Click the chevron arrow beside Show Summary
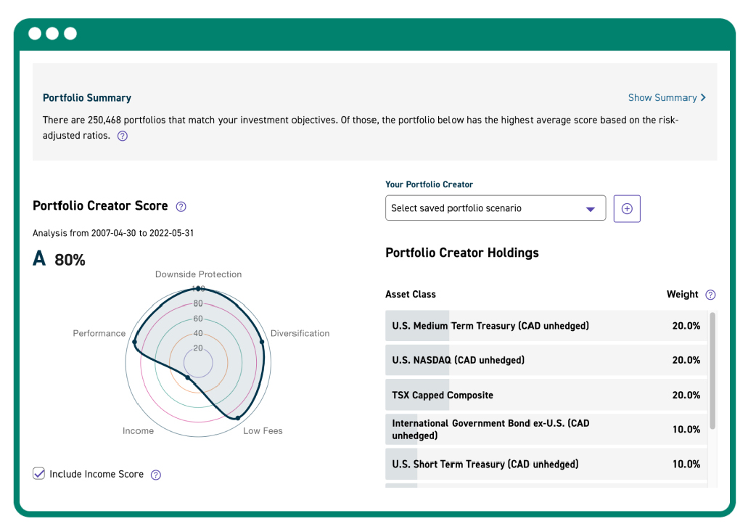 tap(703, 97)
